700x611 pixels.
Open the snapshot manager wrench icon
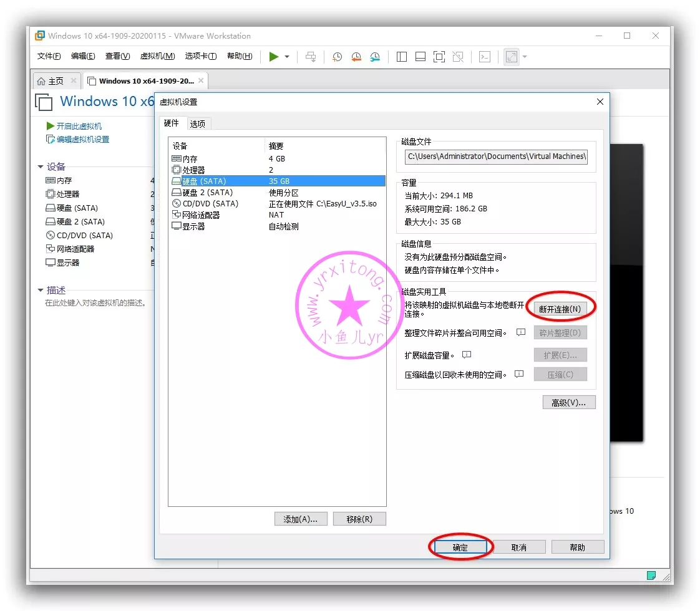pos(374,57)
